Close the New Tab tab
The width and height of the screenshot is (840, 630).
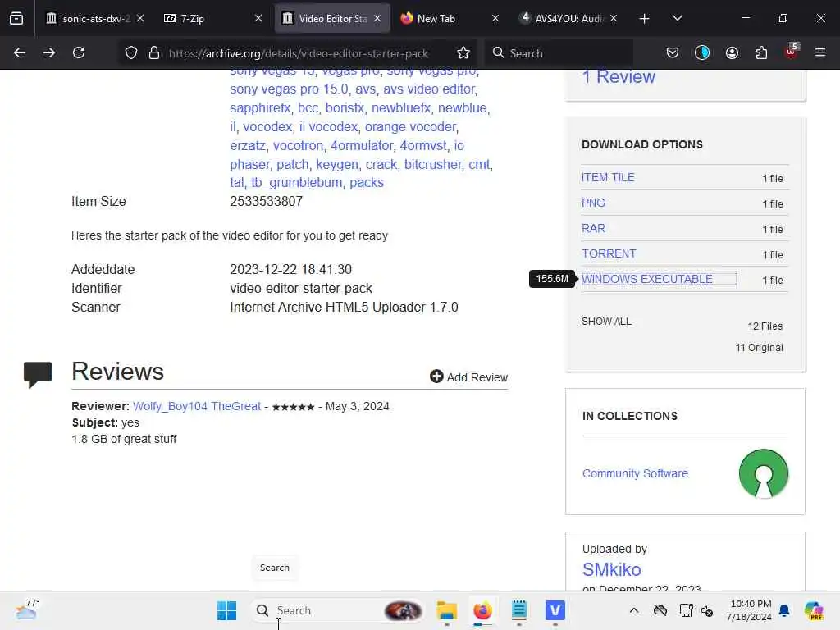point(495,18)
